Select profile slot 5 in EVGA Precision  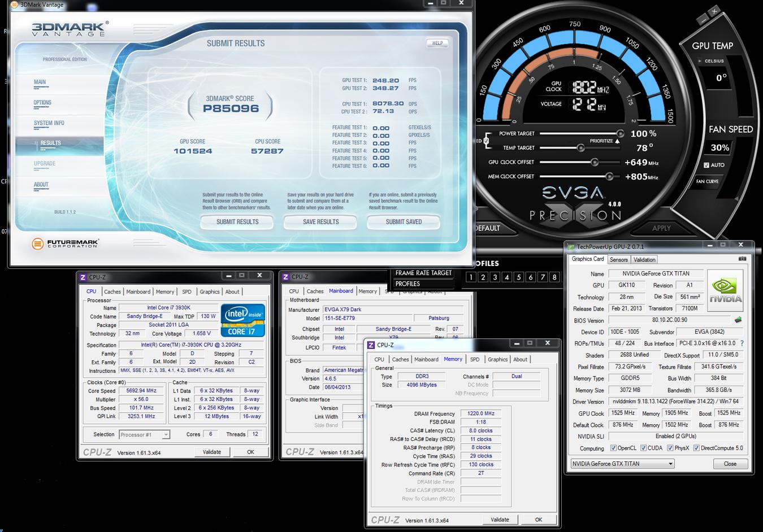click(518, 277)
